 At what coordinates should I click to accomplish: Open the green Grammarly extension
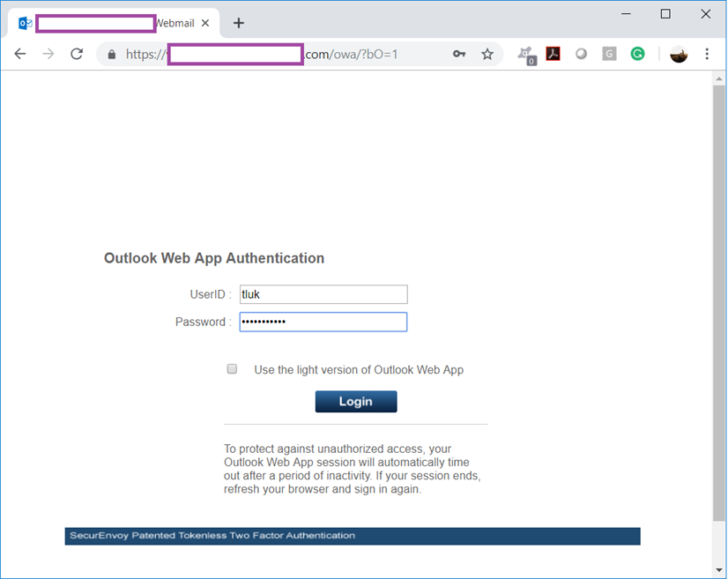(x=637, y=54)
